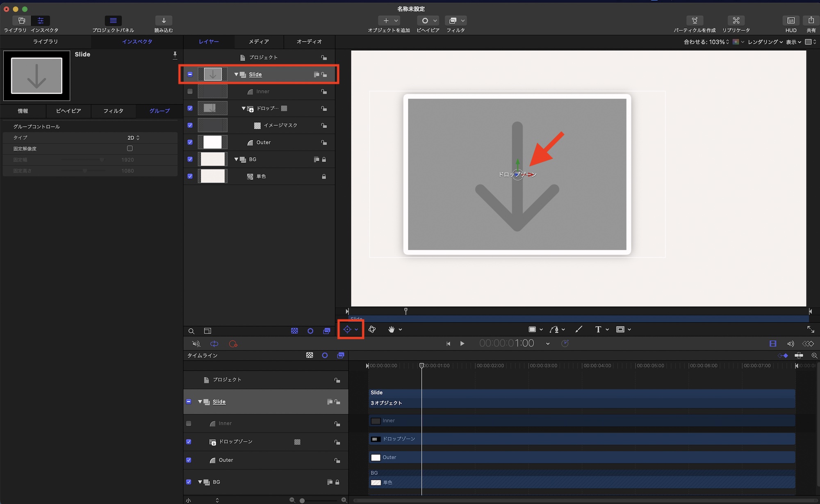820x504 pixels.
Task: Enable the Inner layer checkbox
Action: point(190,91)
